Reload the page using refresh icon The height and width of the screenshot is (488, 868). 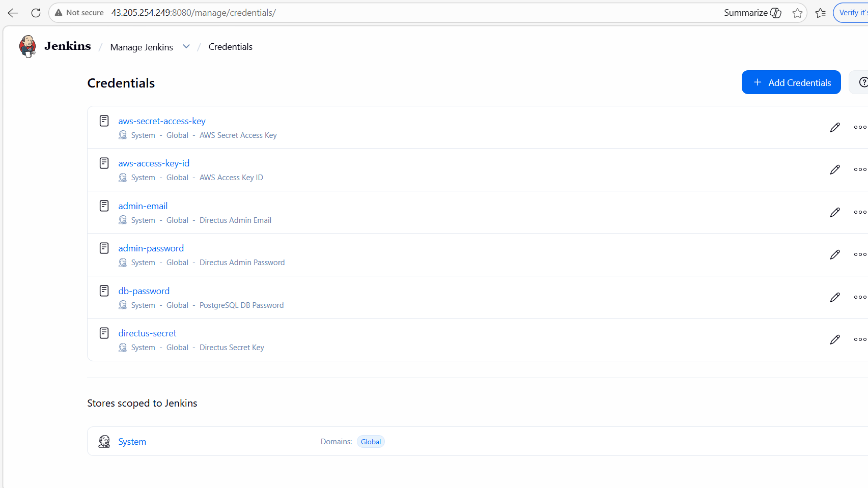(x=36, y=13)
